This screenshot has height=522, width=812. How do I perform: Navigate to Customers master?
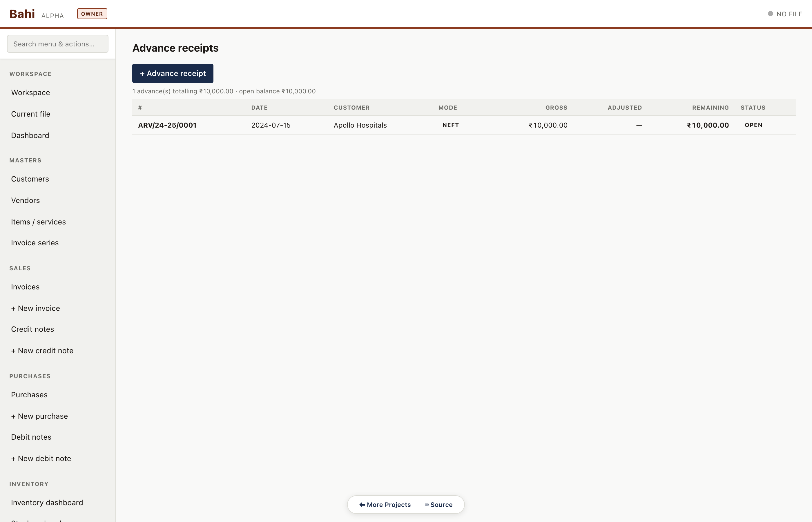click(x=30, y=179)
